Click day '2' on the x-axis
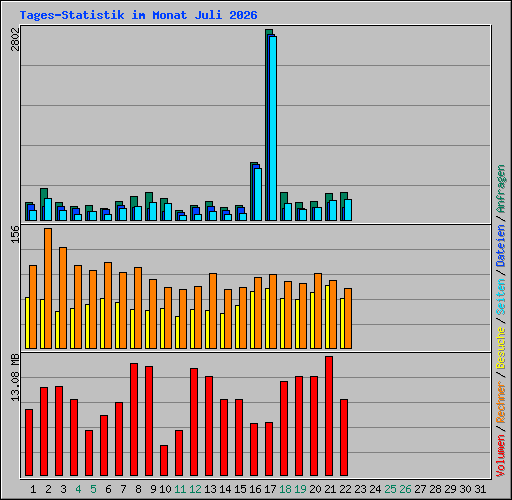512x500 pixels. tap(48, 489)
